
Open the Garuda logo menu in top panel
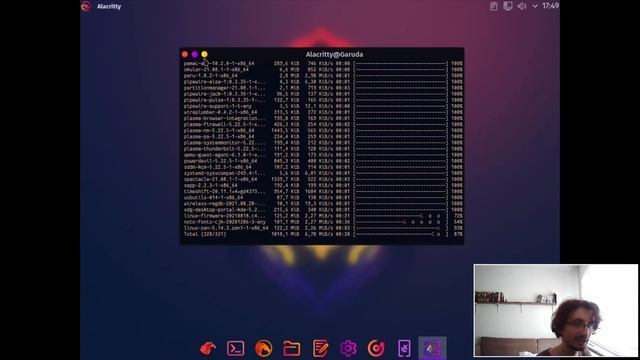[x=86, y=6]
